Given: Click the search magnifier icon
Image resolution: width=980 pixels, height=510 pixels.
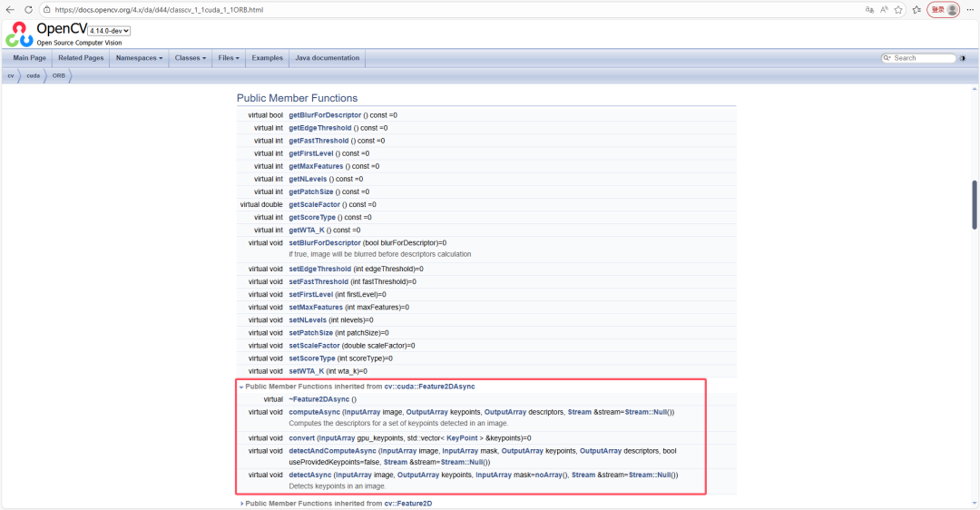Looking at the screenshot, I should coord(887,58).
